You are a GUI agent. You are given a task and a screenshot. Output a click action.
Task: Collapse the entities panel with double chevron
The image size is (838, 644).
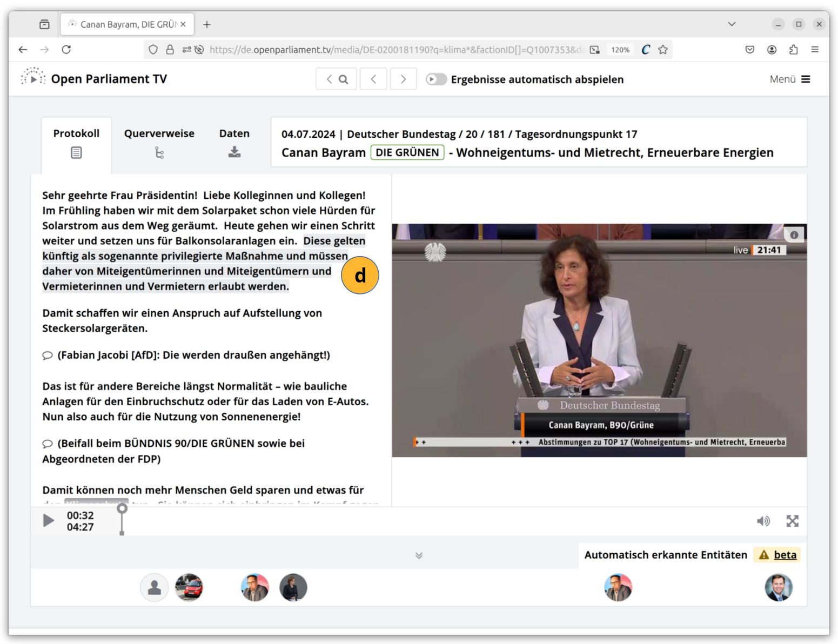click(x=419, y=555)
